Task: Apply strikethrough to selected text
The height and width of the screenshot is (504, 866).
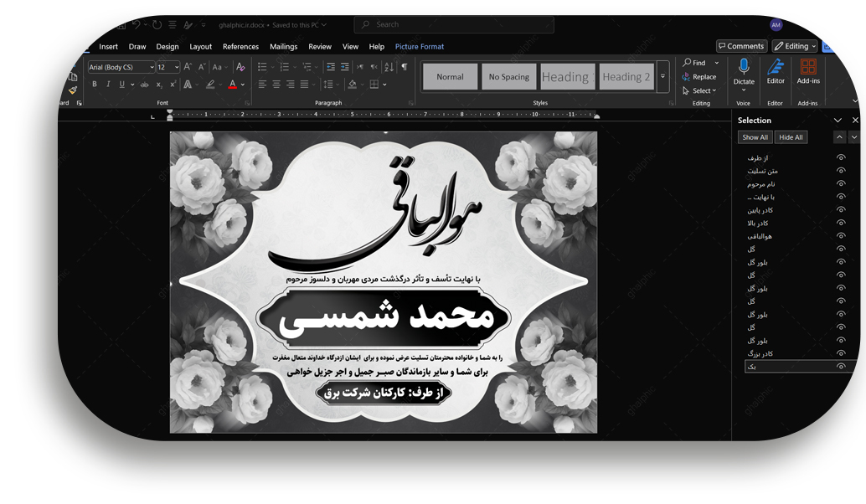Action: [x=144, y=85]
